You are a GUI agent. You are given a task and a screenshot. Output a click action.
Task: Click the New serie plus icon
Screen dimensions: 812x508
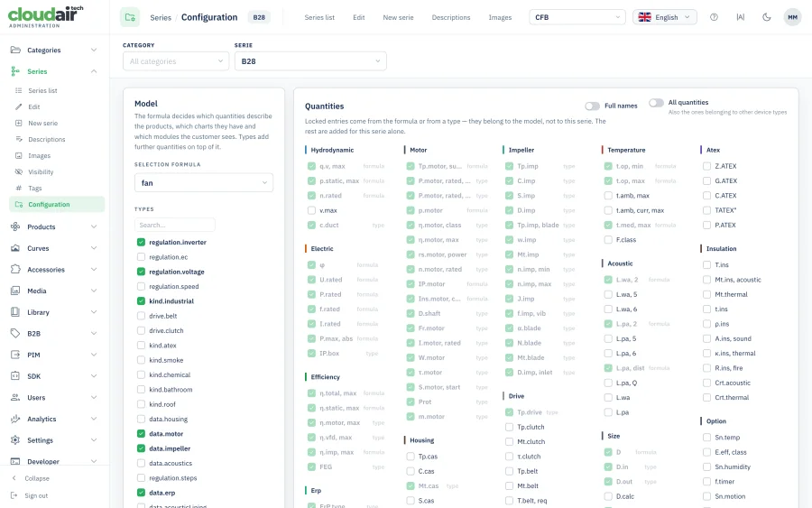(19, 124)
